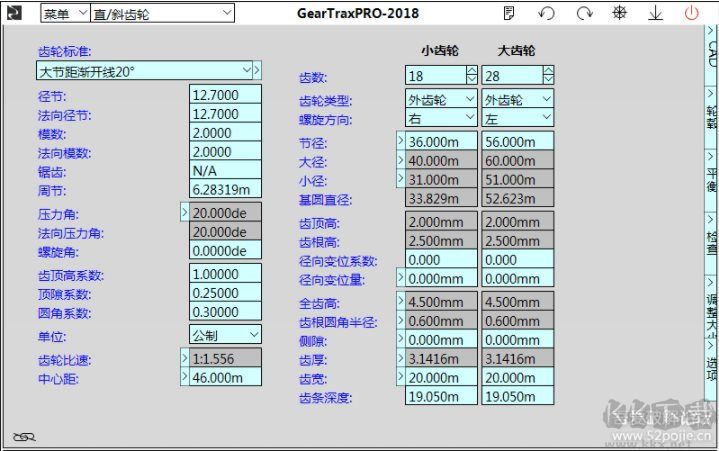Click the arrow beside 全齿高 field
This screenshot has width=719, height=451.
coord(400,300)
